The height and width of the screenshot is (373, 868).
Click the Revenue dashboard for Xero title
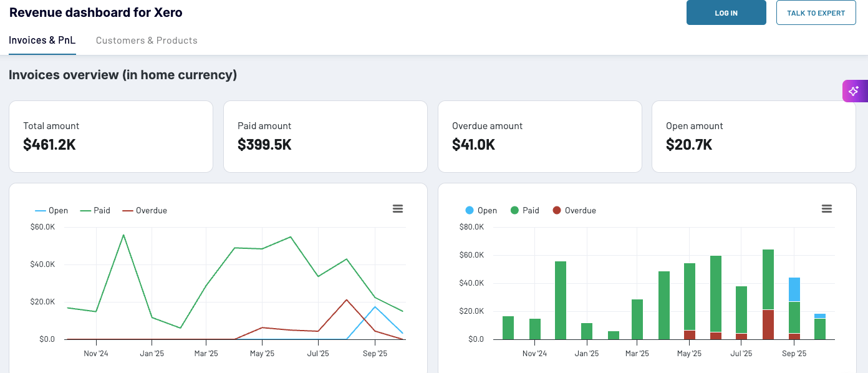coord(95,12)
